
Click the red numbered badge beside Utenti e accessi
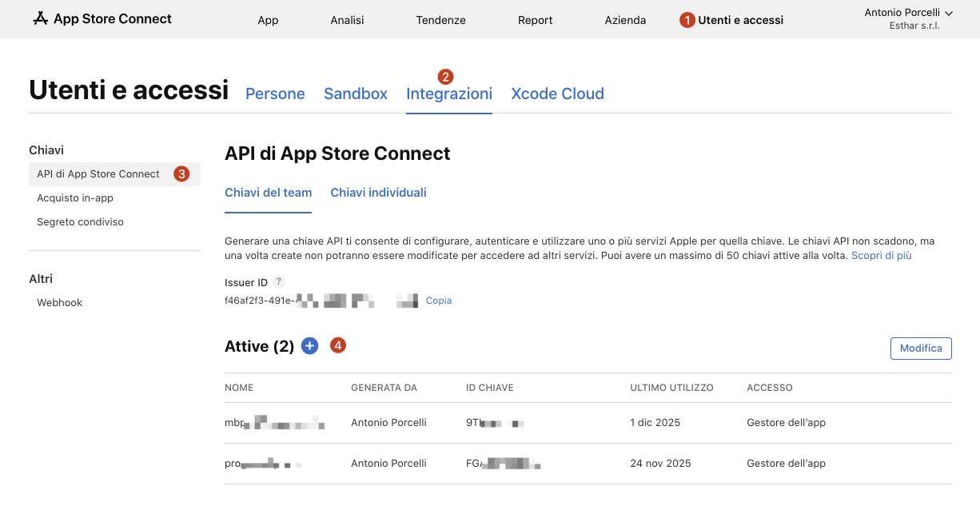tap(686, 19)
